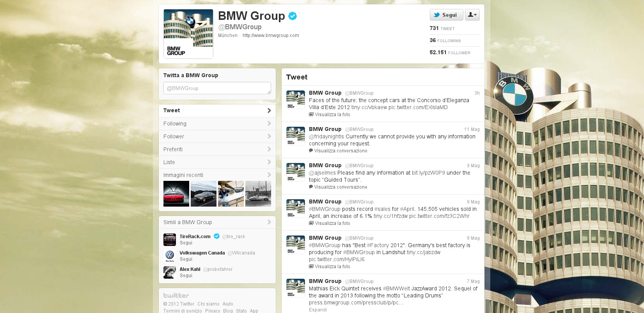Click photo icon under Best Factory 2012 tweet
This screenshot has width=644, height=313.
pos(311,267)
